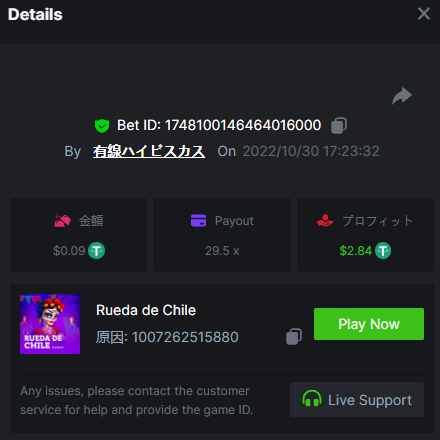Click the bet date 2022/10/30 timestamp

tap(311, 151)
